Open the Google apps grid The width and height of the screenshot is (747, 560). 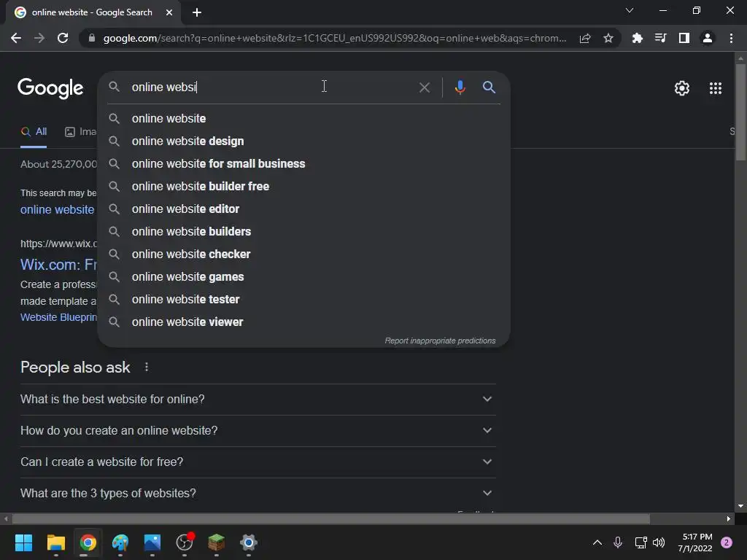coord(715,88)
